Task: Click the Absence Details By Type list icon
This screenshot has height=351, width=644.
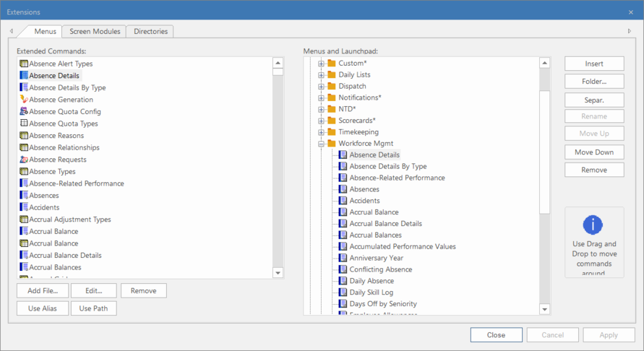Action: pyautogui.click(x=24, y=87)
